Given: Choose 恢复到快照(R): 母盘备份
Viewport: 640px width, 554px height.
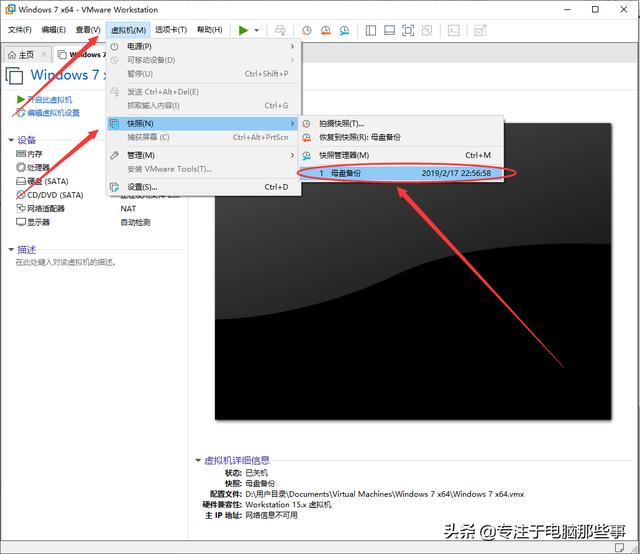Looking at the screenshot, I should [401, 137].
